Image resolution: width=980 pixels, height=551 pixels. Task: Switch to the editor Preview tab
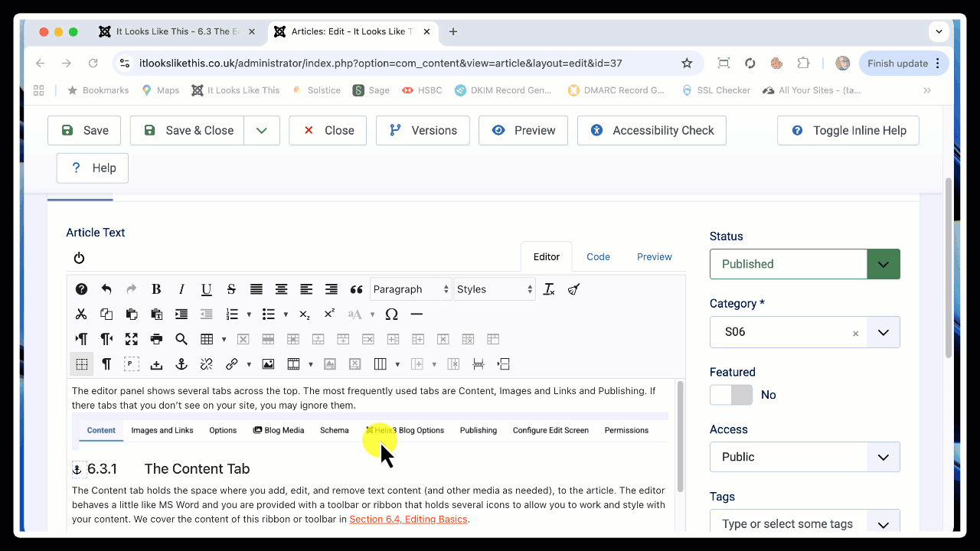(x=654, y=257)
